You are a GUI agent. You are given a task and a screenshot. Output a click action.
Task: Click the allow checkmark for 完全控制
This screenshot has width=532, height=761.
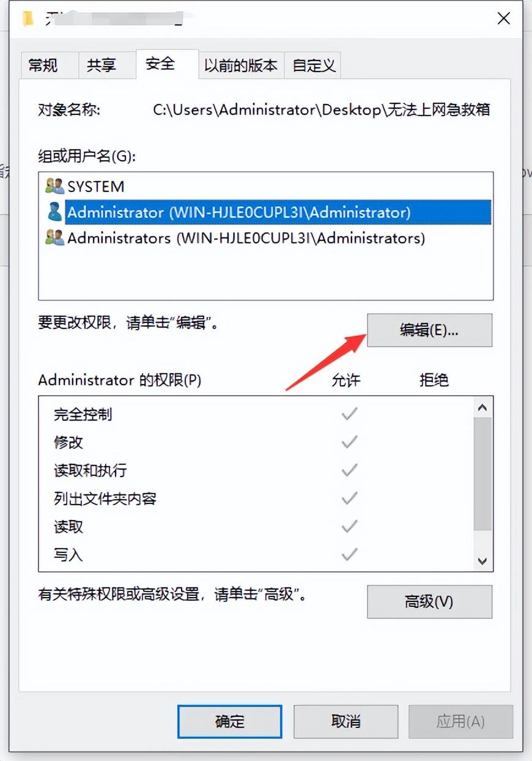(x=349, y=414)
